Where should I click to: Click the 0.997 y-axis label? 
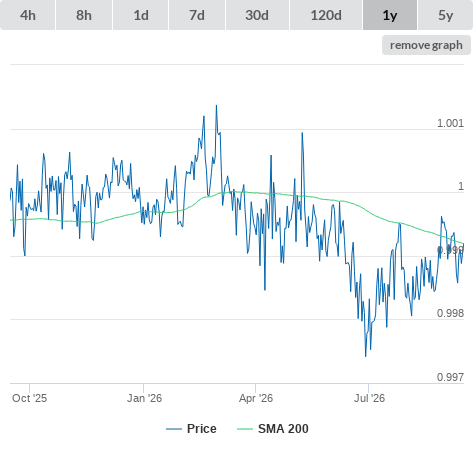[450, 377]
